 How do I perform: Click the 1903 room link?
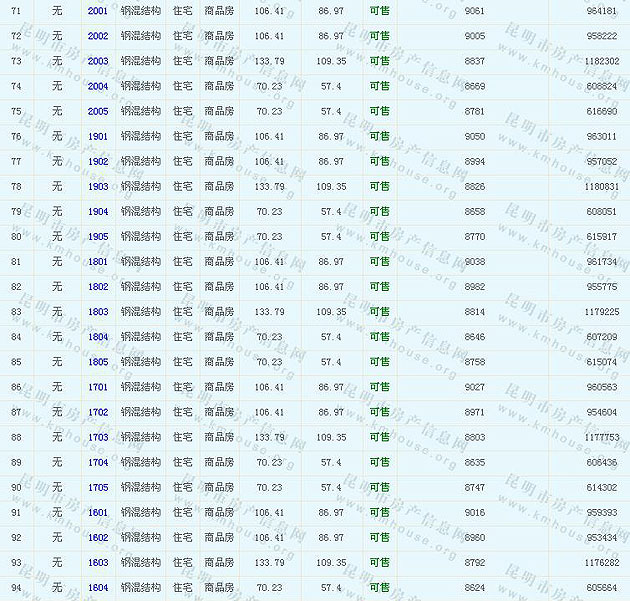coord(98,186)
